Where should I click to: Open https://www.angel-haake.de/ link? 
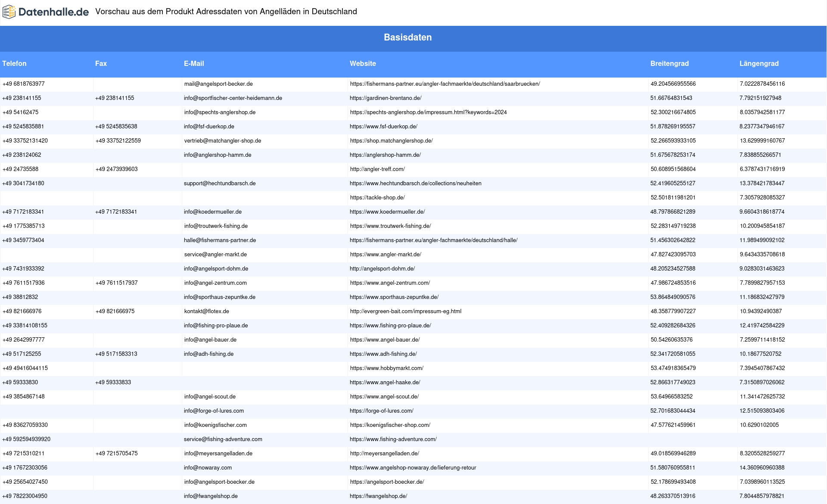pos(385,383)
